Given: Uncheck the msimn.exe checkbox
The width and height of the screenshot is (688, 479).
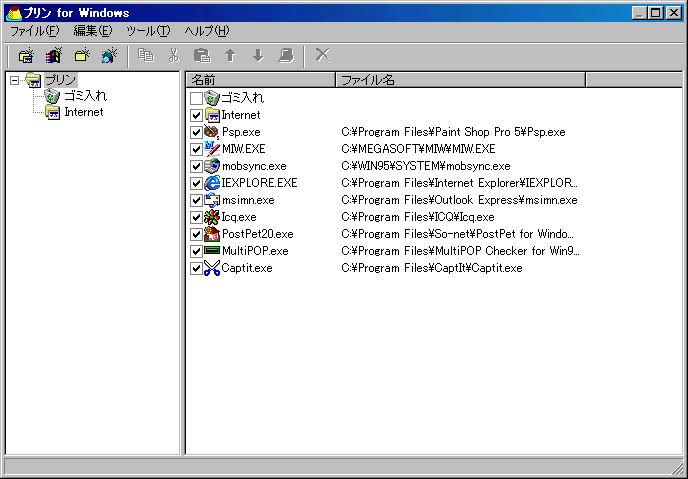Looking at the screenshot, I should click(196, 200).
